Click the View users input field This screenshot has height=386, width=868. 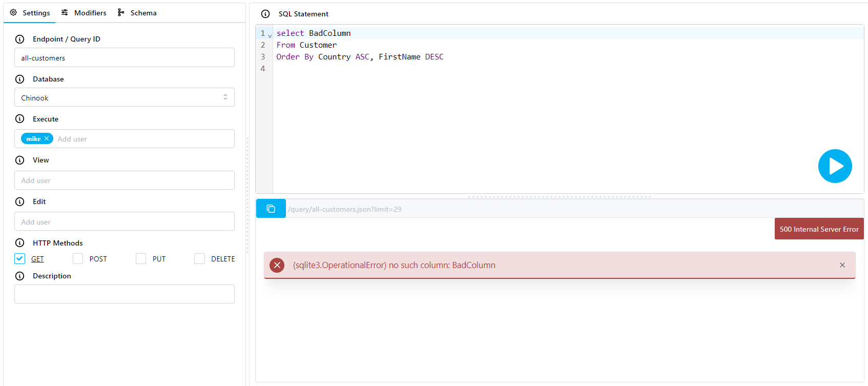tap(124, 180)
